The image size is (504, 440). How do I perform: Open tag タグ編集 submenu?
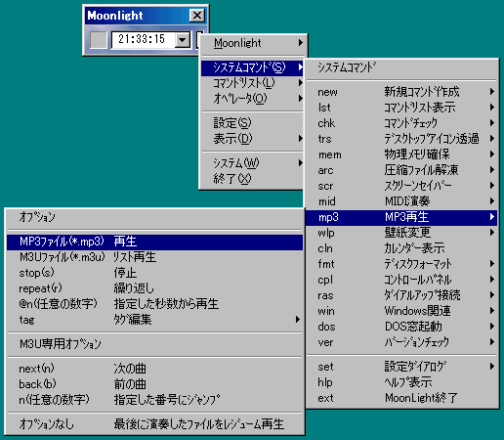[x=154, y=320]
